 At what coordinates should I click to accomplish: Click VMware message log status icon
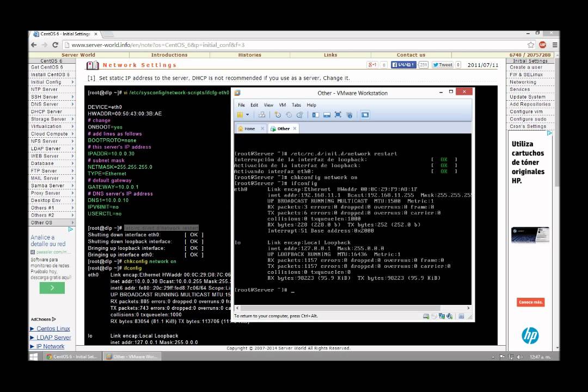click(x=461, y=316)
